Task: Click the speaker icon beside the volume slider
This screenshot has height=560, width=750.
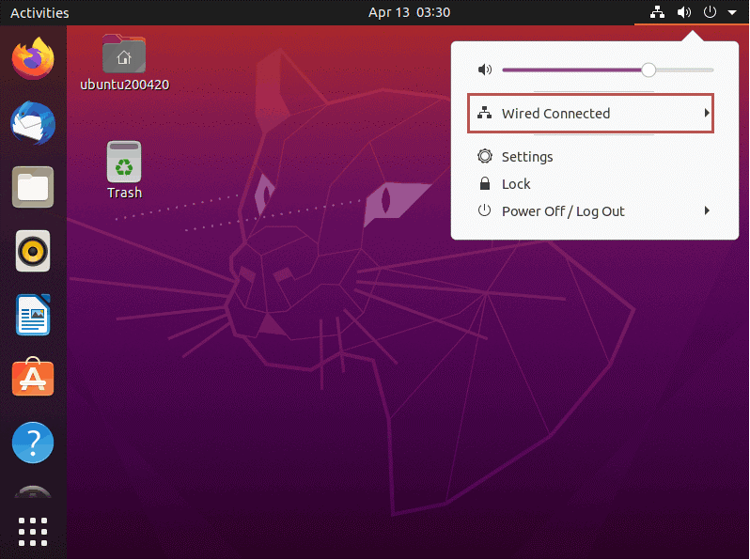Action: [485, 70]
